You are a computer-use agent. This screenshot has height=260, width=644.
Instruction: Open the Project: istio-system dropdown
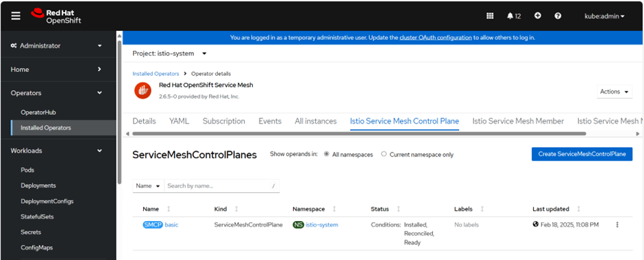[x=170, y=53]
